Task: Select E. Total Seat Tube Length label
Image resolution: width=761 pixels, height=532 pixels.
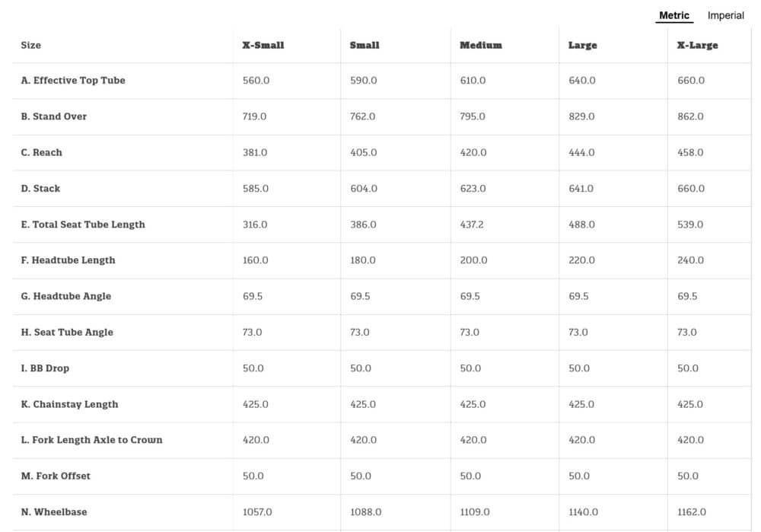Action: coord(83,225)
